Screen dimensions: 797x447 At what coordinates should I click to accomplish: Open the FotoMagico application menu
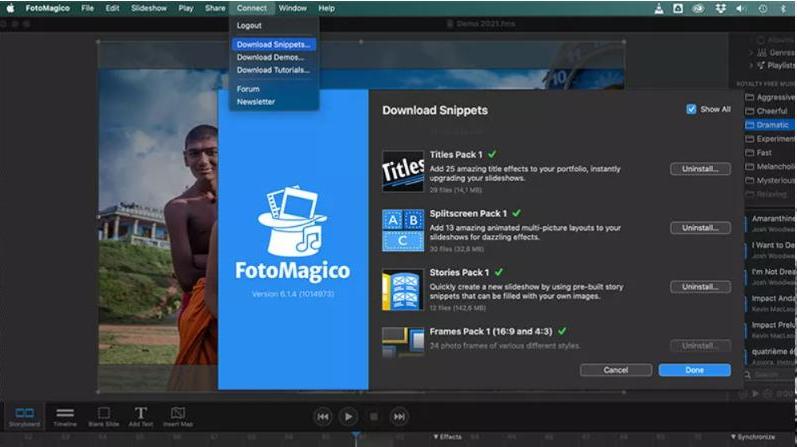(x=47, y=8)
